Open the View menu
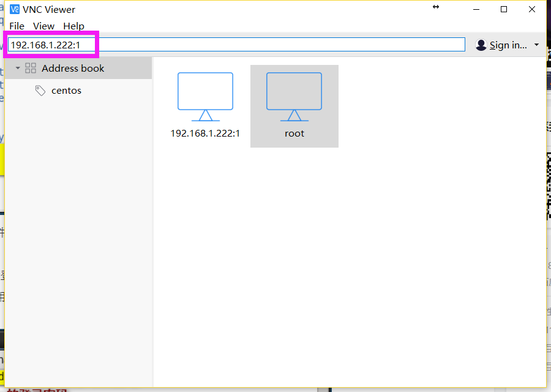This screenshot has width=551, height=392. pos(43,26)
